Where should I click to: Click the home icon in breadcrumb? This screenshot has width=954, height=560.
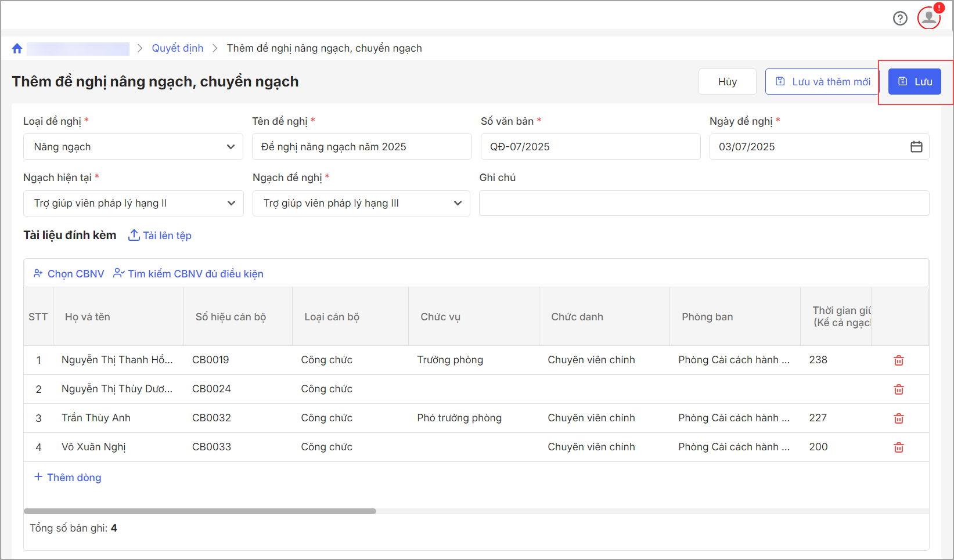click(17, 49)
